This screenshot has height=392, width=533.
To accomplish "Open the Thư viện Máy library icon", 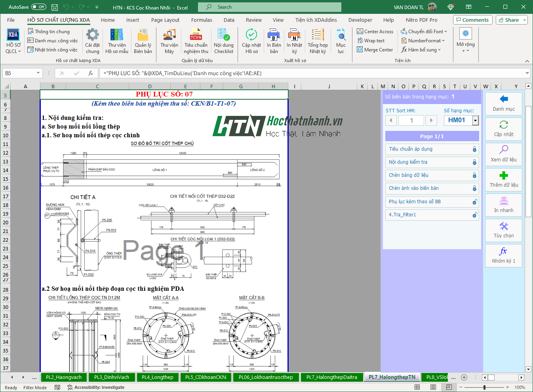I will (169, 35).
